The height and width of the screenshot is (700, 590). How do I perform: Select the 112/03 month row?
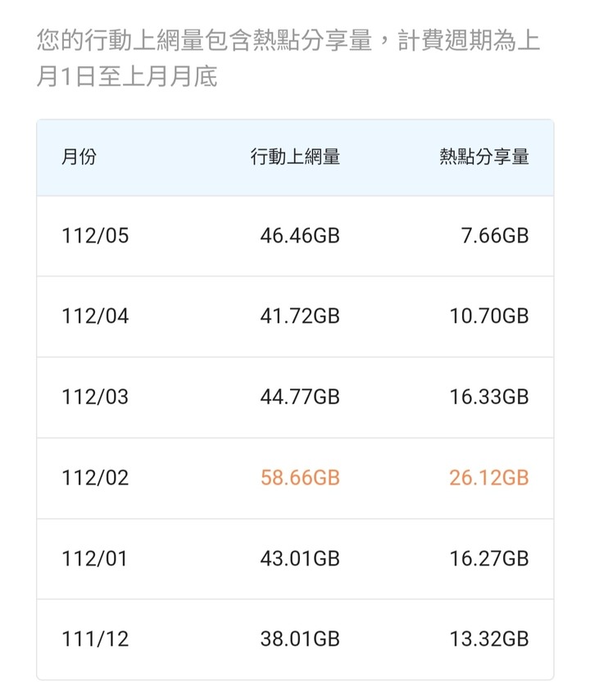(x=295, y=398)
